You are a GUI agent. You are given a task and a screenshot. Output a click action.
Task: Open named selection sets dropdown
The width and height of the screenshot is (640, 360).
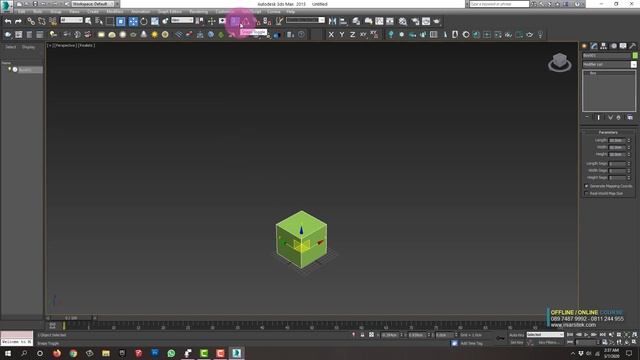click(305, 20)
